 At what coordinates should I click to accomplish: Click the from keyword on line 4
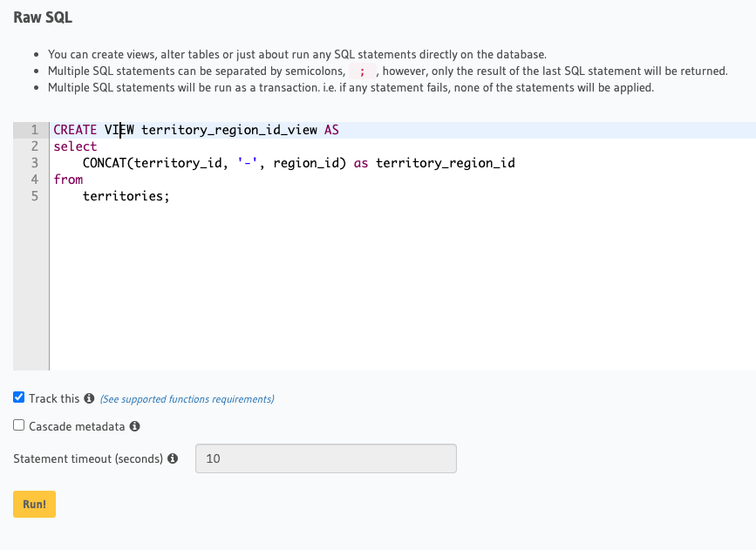68,180
